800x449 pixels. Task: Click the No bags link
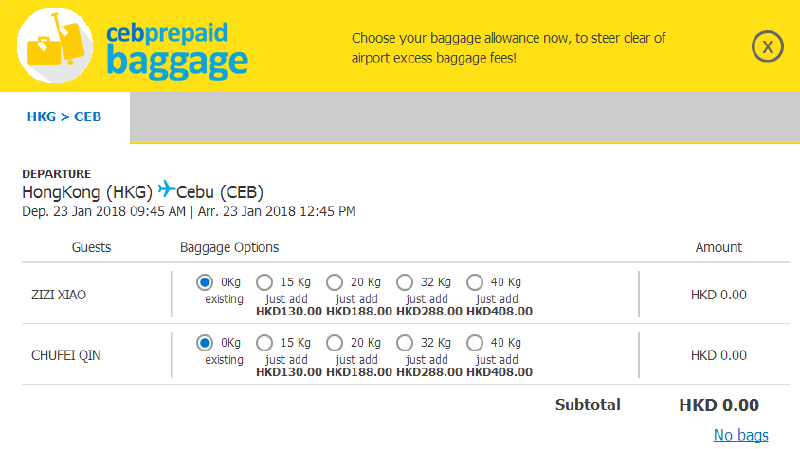click(x=741, y=435)
